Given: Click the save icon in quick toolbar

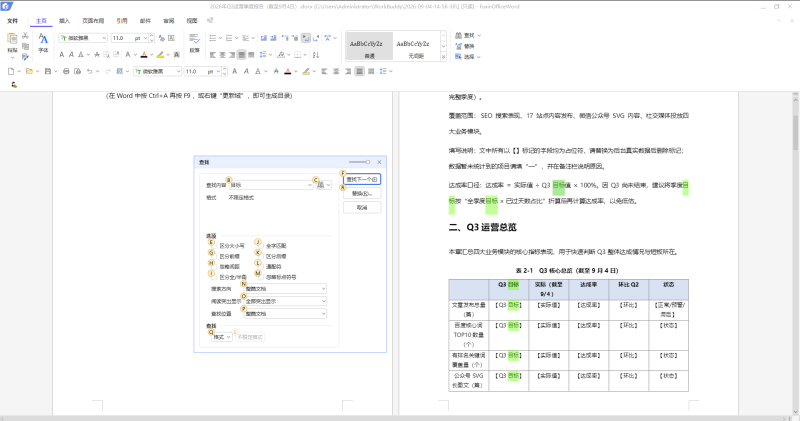Looking at the screenshot, I should pos(48,71).
